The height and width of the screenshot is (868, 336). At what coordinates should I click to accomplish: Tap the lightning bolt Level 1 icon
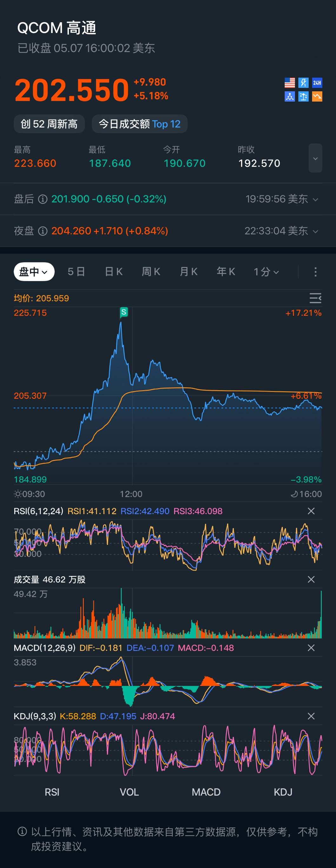click(x=303, y=82)
